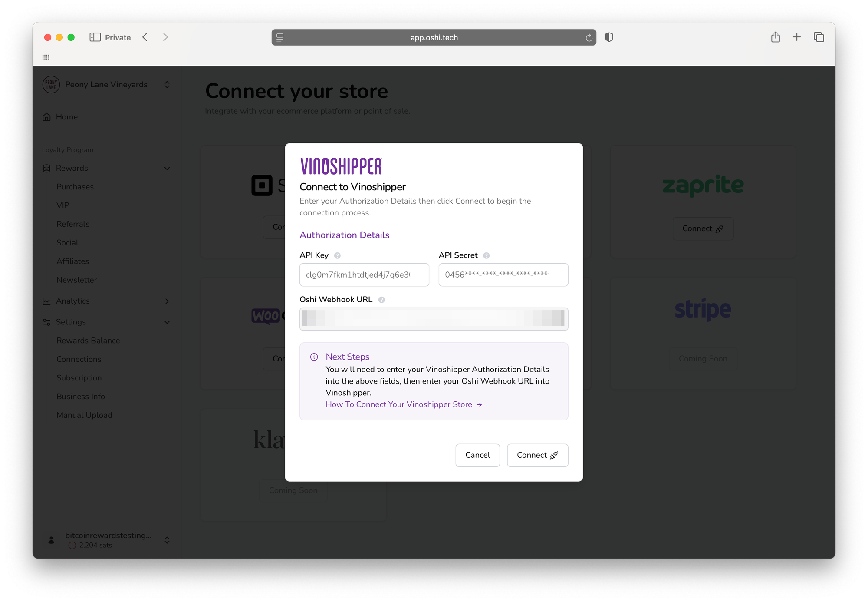The width and height of the screenshot is (868, 602).
Task: Go to Home in sidebar
Action: (66, 117)
